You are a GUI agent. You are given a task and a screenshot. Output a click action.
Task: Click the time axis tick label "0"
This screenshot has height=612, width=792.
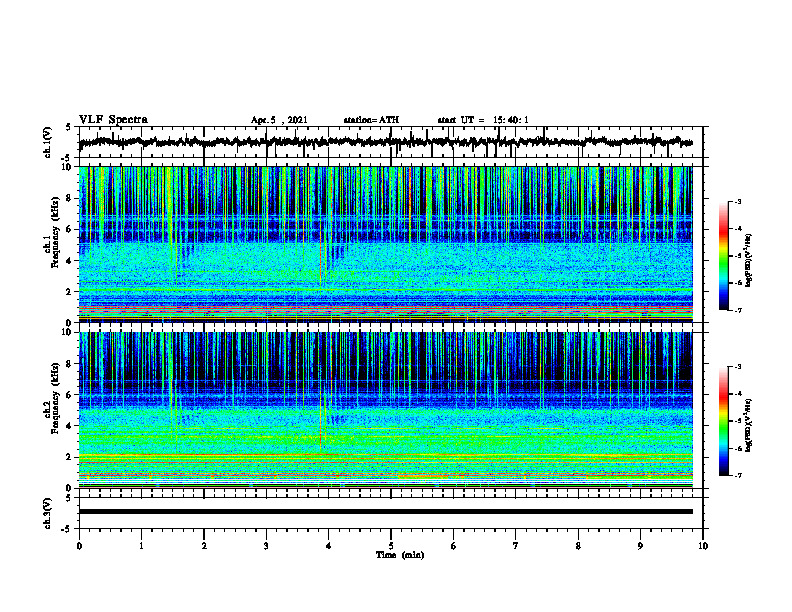79,546
